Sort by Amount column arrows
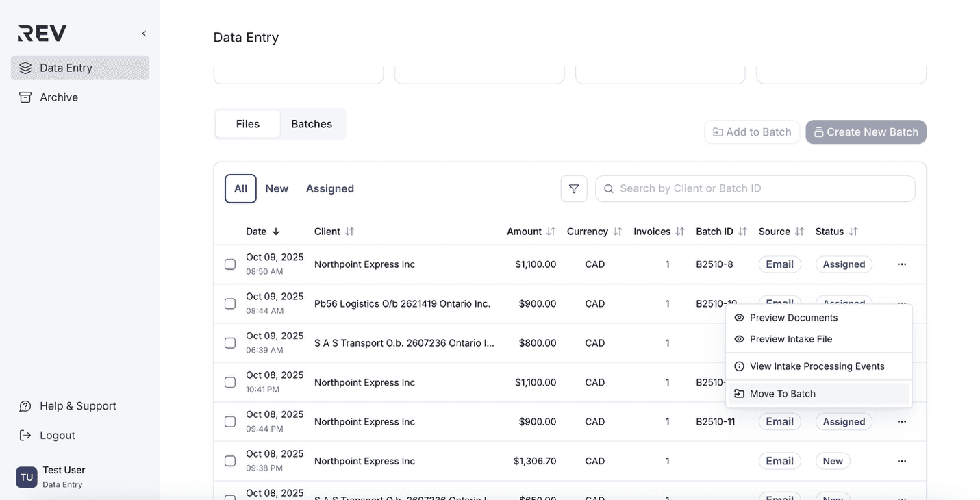This screenshot has height=500, width=980. 551,232
